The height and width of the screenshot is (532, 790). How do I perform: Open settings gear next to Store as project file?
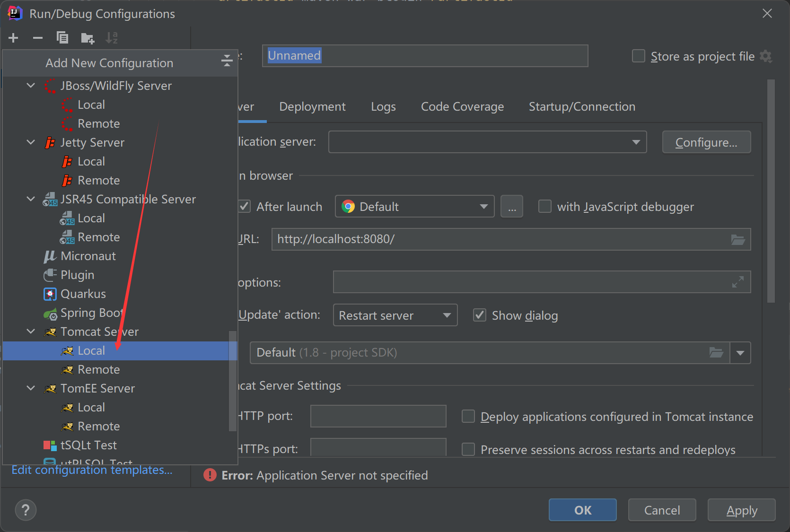point(766,57)
